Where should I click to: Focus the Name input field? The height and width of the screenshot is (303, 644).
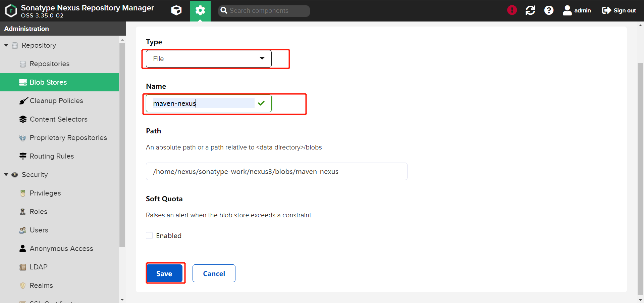209,103
